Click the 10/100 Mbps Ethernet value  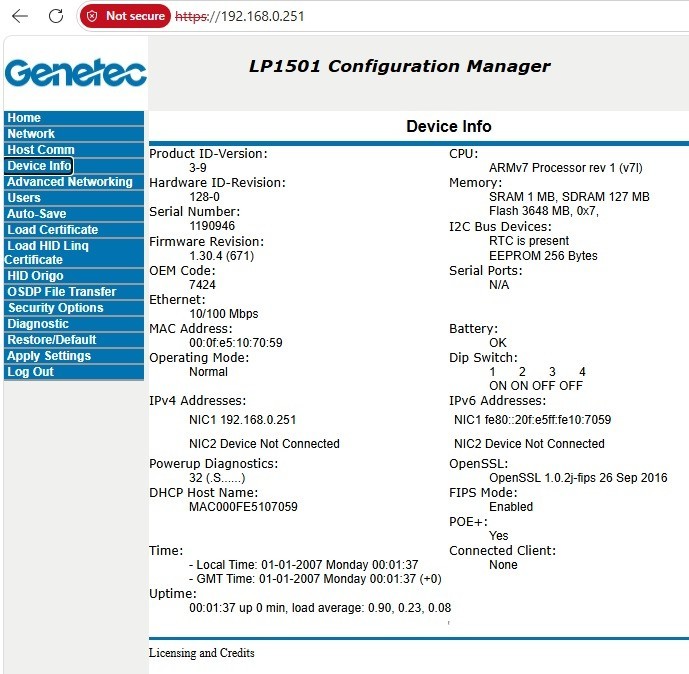pos(224,314)
